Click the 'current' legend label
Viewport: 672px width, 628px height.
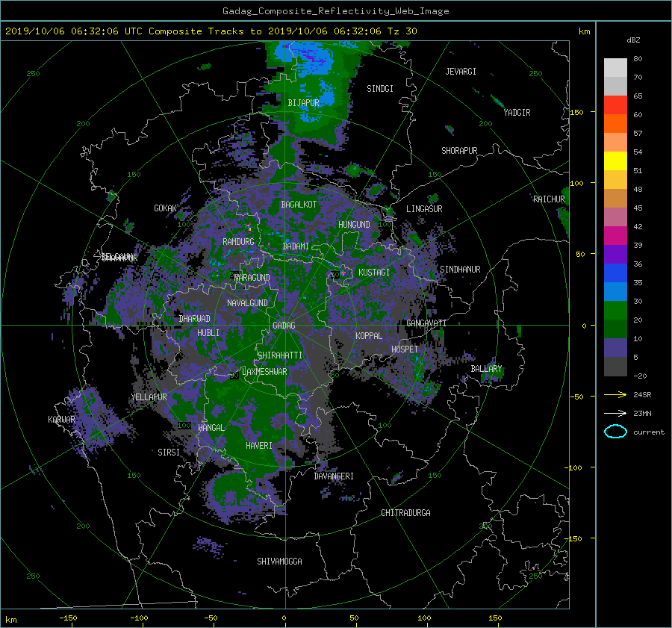[x=649, y=432]
